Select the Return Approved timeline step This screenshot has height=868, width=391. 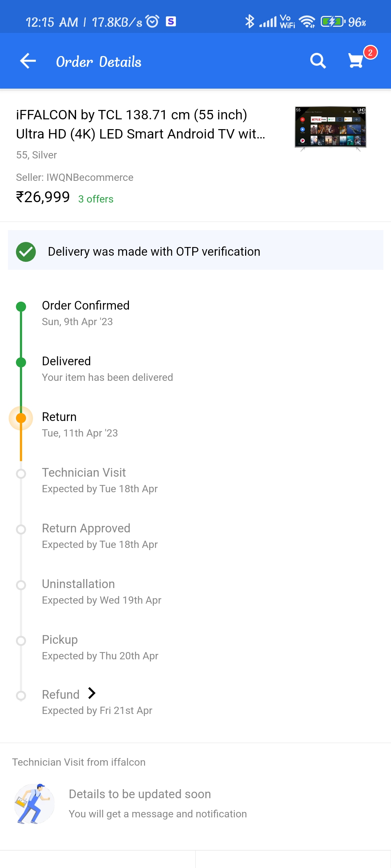[86, 528]
